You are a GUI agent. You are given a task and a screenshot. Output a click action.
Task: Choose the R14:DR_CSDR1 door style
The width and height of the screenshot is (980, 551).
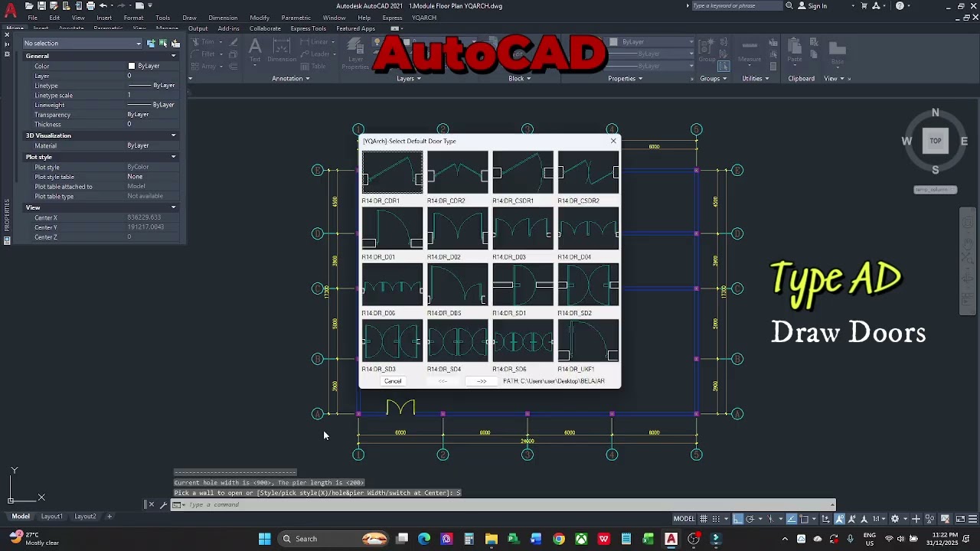coord(523,172)
